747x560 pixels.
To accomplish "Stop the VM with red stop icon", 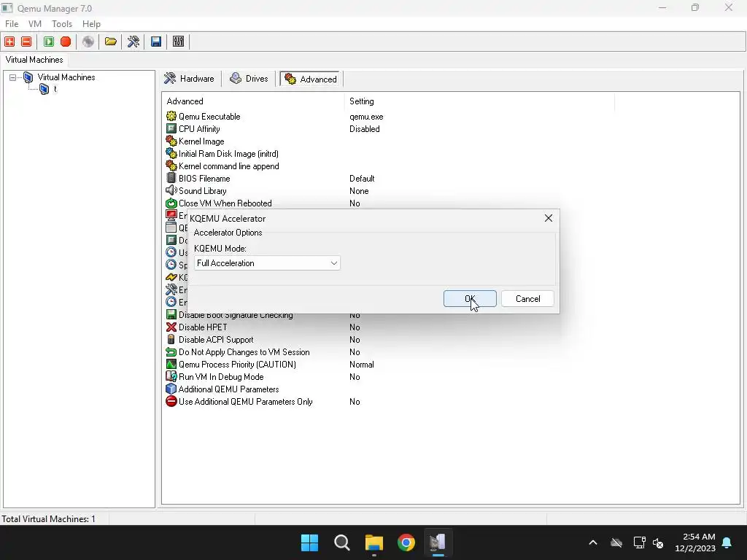I will pyautogui.click(x=66, y=42).
